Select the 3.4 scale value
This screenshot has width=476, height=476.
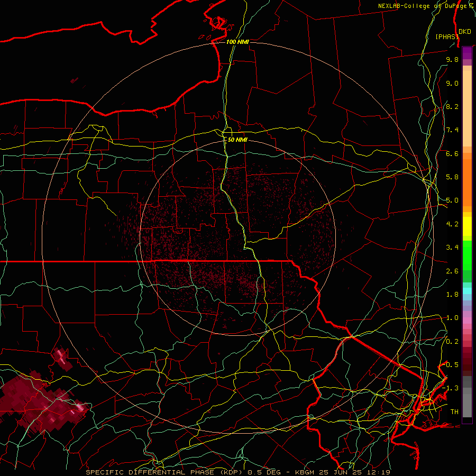click(x=452, y=248)
